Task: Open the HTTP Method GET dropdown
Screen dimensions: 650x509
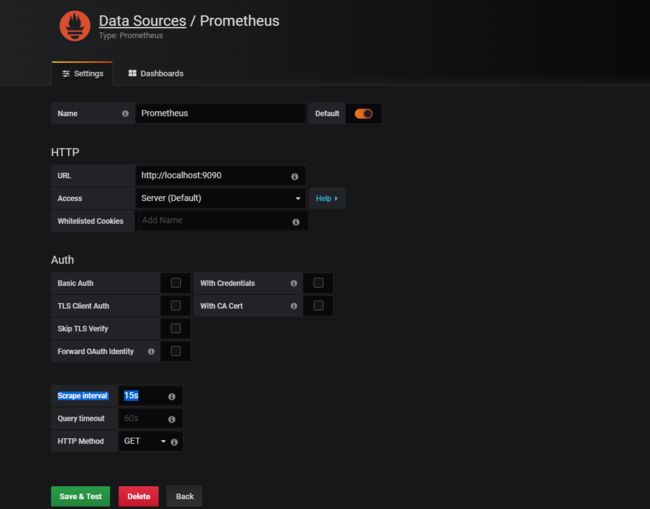Action: 145,441
